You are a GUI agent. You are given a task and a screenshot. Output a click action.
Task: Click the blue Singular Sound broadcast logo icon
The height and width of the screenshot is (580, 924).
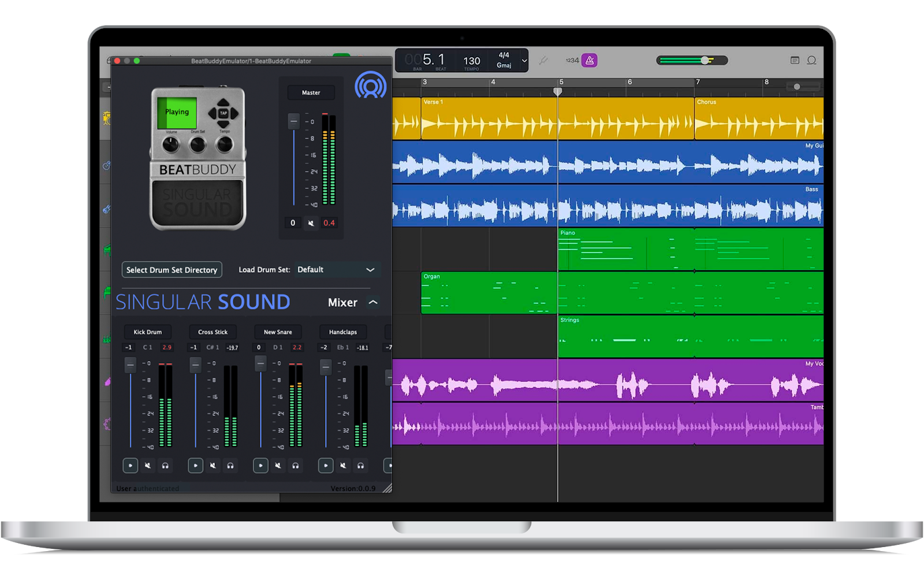tap(370, 85)
